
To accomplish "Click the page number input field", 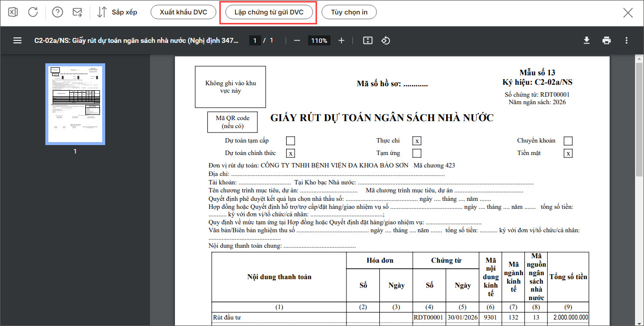I will pyautogui.click(x=255, y=40).
